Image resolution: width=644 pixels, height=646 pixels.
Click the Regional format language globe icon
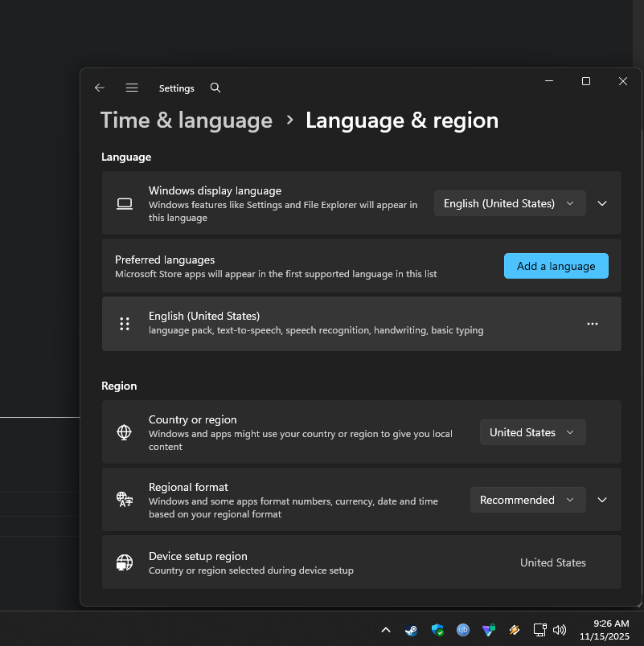(124, 499)
